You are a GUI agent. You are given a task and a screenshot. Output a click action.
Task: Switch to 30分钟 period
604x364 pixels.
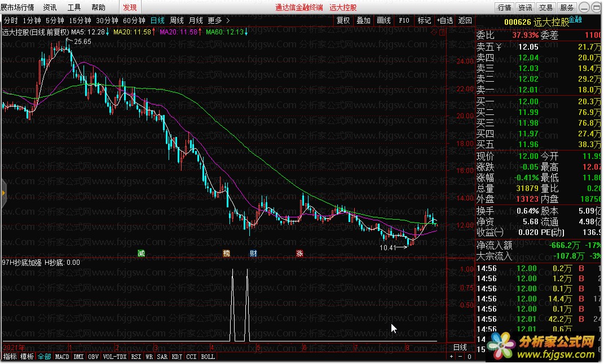tap(107, 20)
